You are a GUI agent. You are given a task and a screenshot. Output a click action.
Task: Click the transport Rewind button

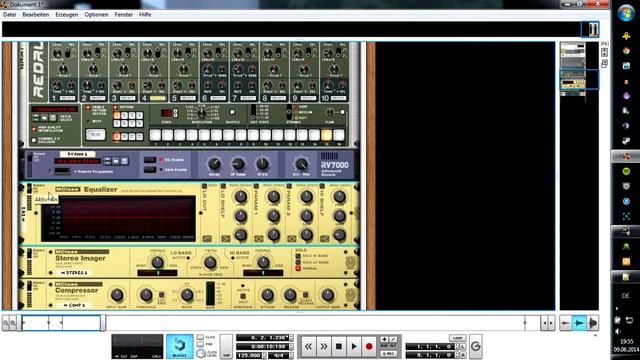pyautogui.click(x=308, y=347)
